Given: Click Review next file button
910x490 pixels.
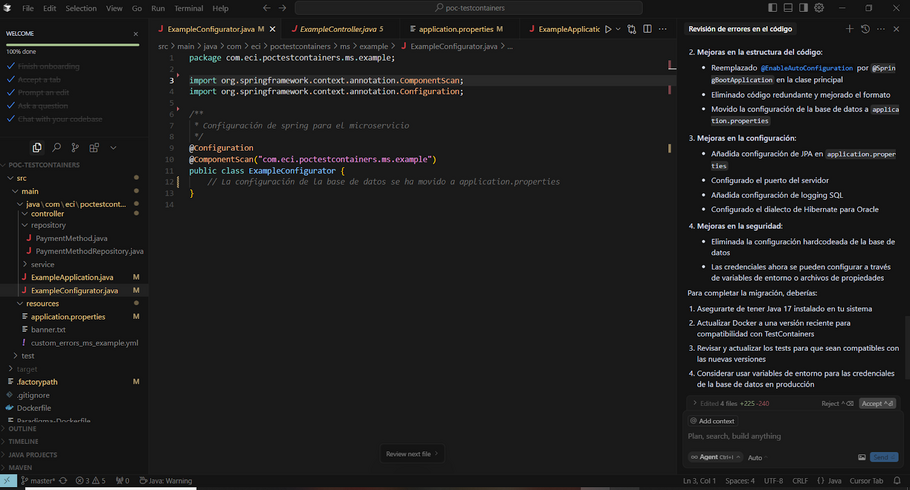Looking at the screenshot, I should pos(412,454).
